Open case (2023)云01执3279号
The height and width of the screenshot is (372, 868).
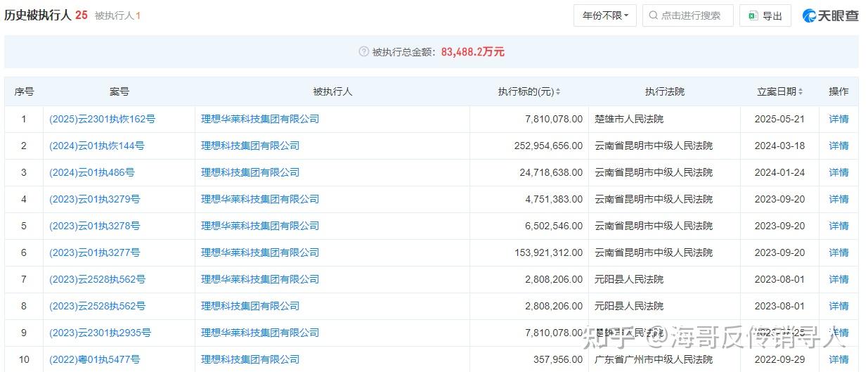click(95, 199)
